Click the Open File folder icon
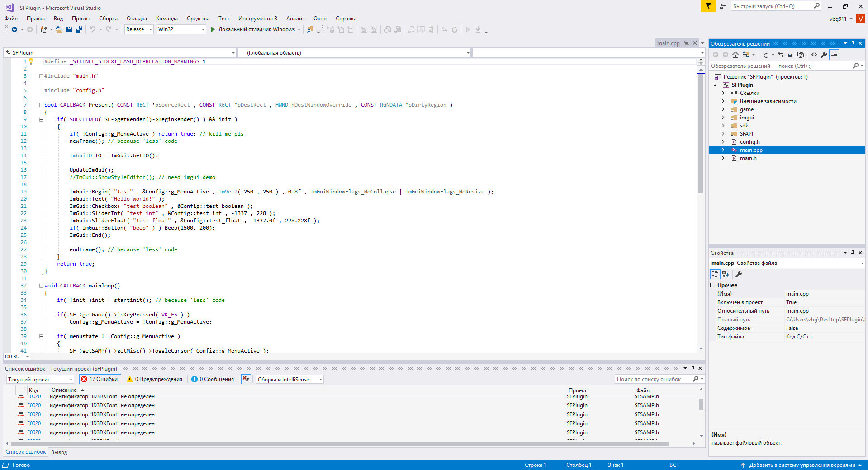This screenshot has width=868, height=470. [59, 29]
